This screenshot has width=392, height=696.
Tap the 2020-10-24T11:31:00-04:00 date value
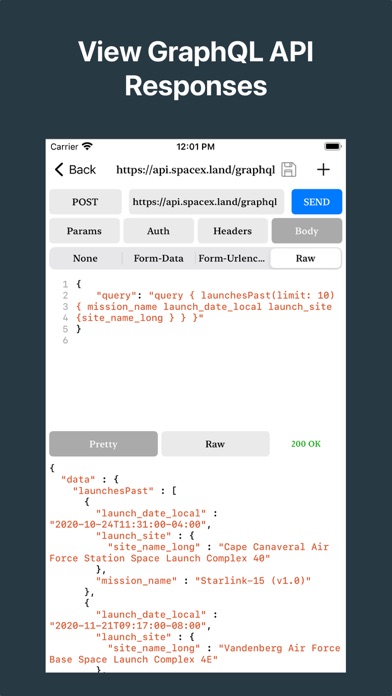(128, 525)
